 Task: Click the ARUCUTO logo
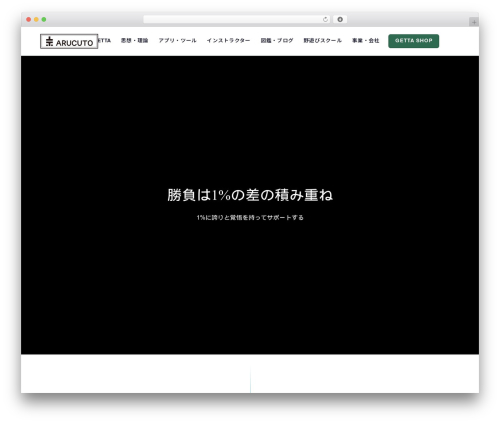click(x=69, y=41)
